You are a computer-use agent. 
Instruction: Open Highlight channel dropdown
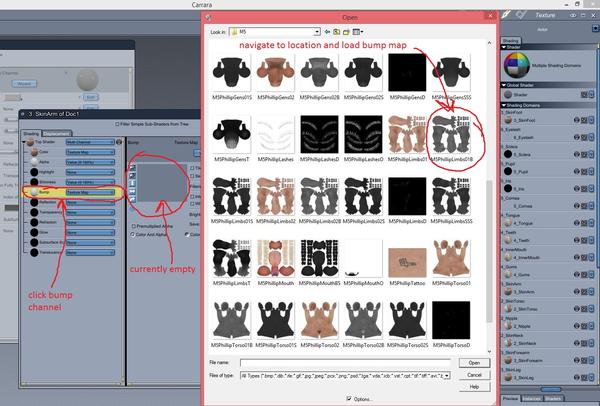pos(90,172)
